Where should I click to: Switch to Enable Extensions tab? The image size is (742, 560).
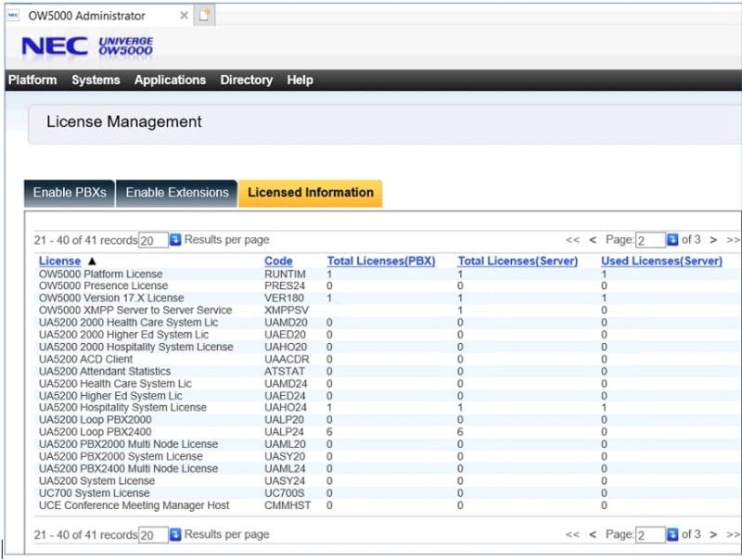point(177,193)
